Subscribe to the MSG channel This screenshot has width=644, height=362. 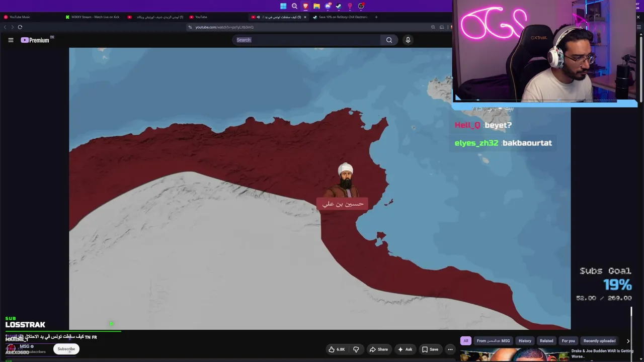click(66, 349)
